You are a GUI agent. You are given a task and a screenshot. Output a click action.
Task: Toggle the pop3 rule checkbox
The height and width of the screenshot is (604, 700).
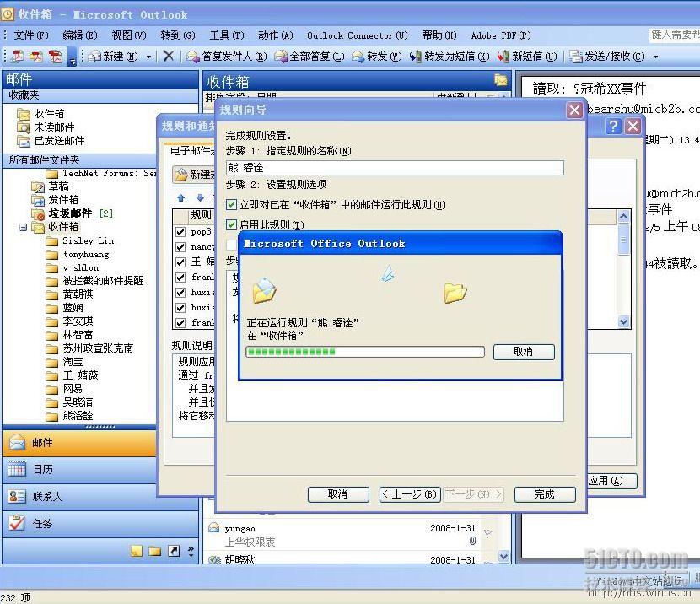point(180,232)
